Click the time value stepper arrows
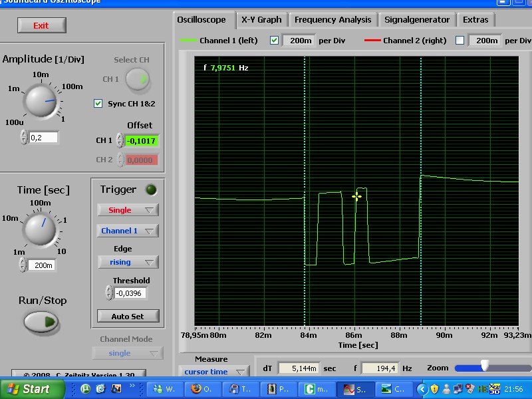Screen dimensions: 532x399 [23, 265]
